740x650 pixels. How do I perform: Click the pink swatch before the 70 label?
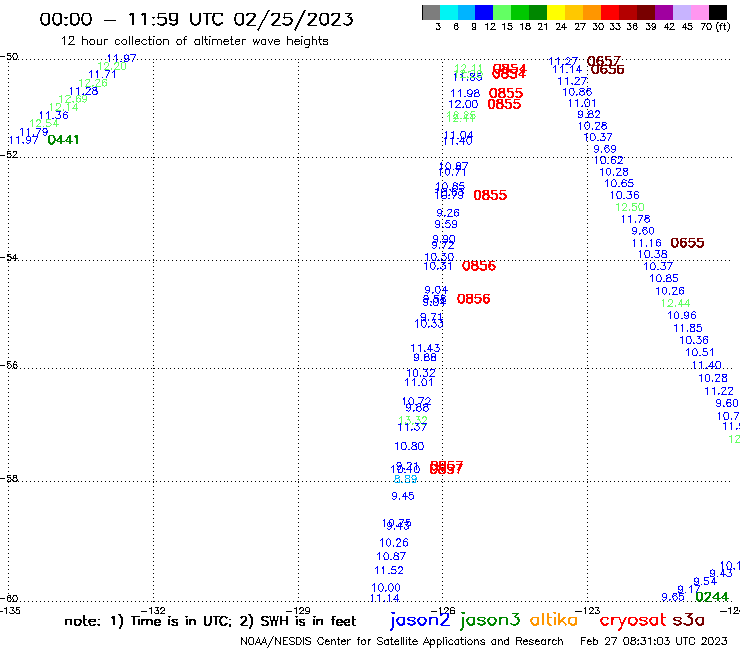699,12
